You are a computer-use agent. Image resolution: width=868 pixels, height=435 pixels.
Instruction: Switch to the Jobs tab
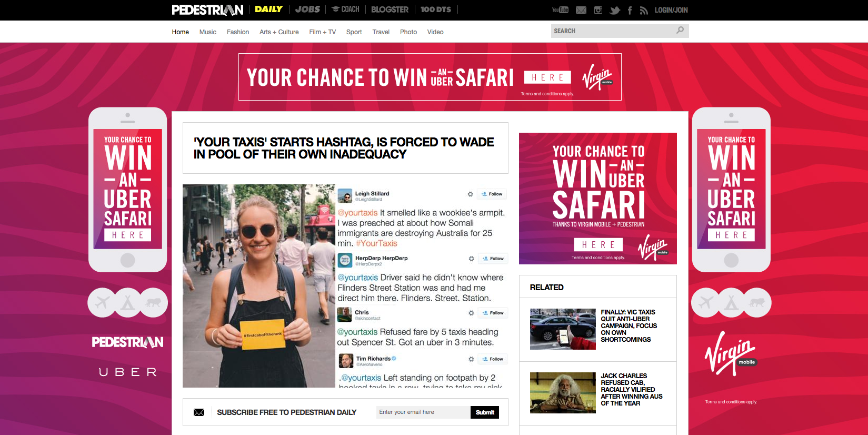[x=307, y=9]
